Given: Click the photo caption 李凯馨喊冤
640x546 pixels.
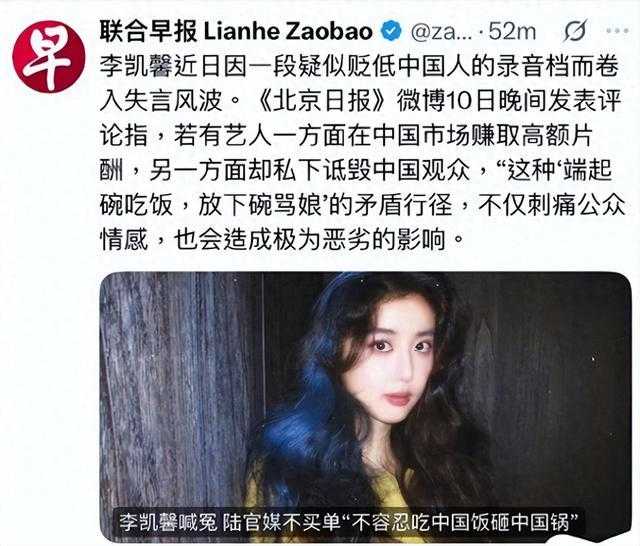Looking at the screenshot, I should (168, 522).
